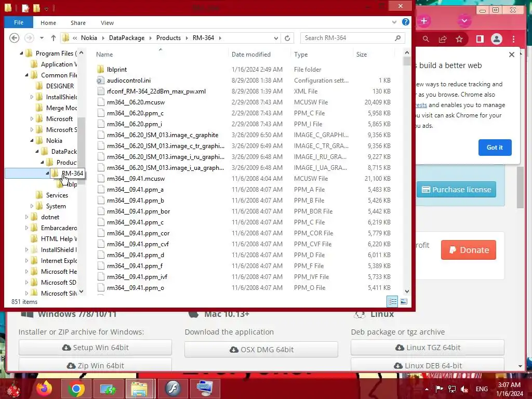Open a new tab in Chrome
The image size is (532, 399).
pos(424,21)
